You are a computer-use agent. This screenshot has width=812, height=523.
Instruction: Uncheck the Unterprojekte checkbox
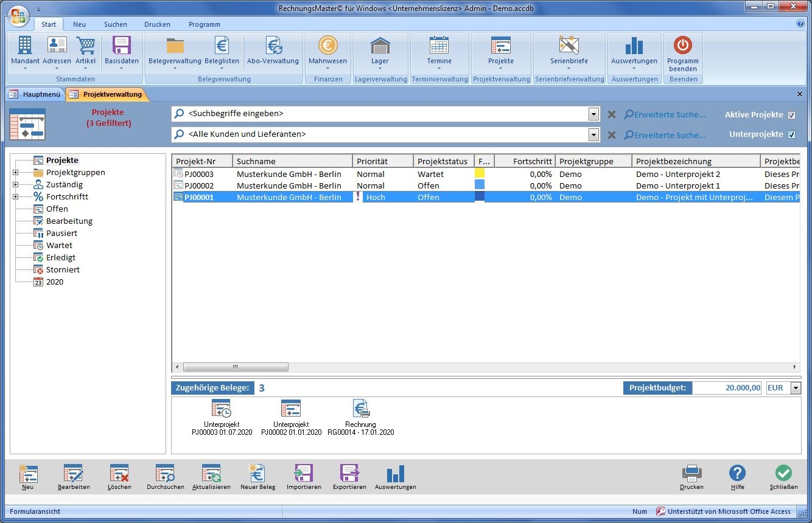coord(791,134)
